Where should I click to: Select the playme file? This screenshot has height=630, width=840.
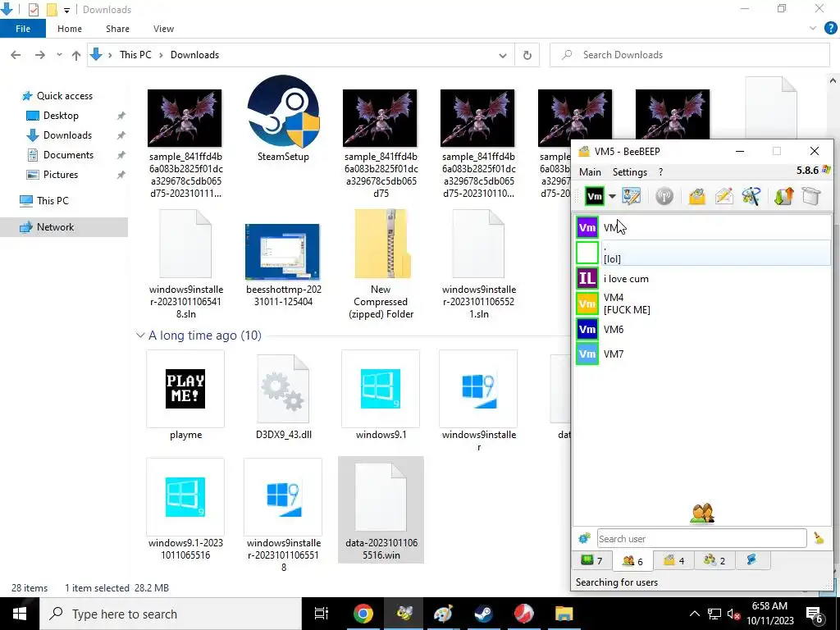click(x=185, y=396)
